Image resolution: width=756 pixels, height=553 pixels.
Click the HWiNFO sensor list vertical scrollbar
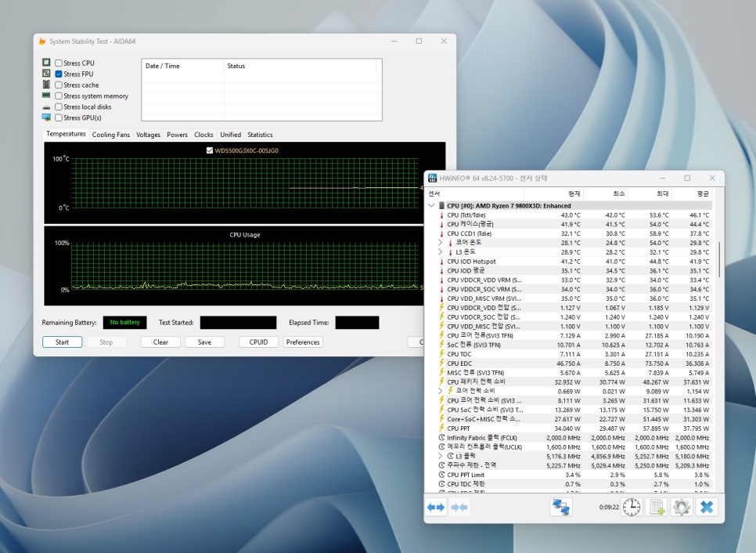(718, 258)
